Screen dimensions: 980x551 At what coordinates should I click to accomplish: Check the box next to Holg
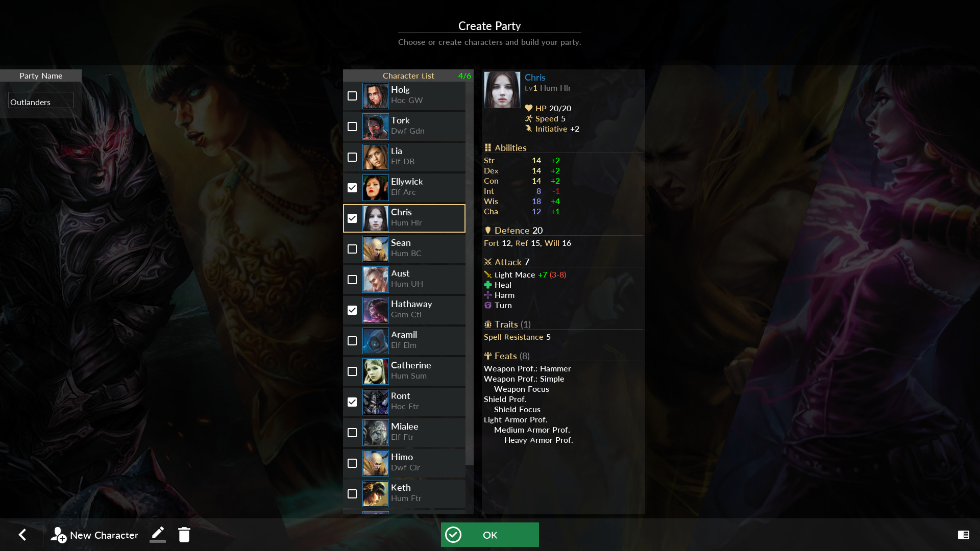352,96
